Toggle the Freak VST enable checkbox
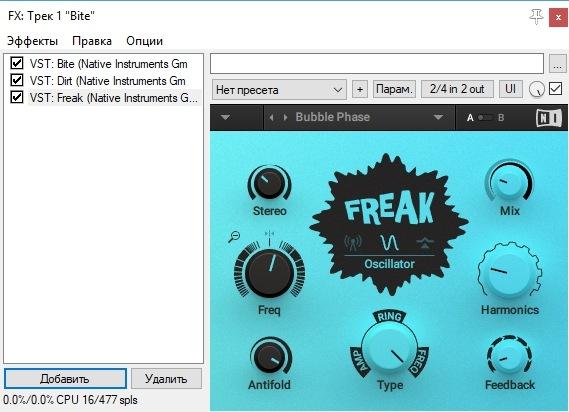This screenshot has width=569, height=412. (17, 97)
